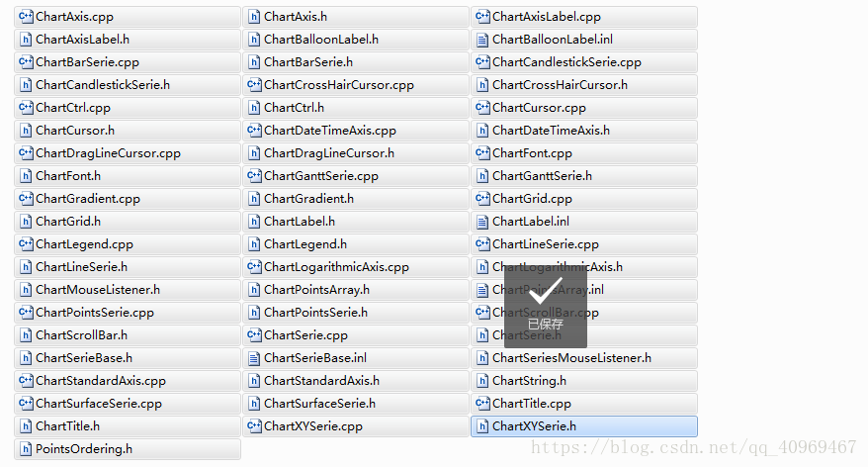Click the header icon of ChartCursor.h
868x467 pixels.
[x=26, y=131]
